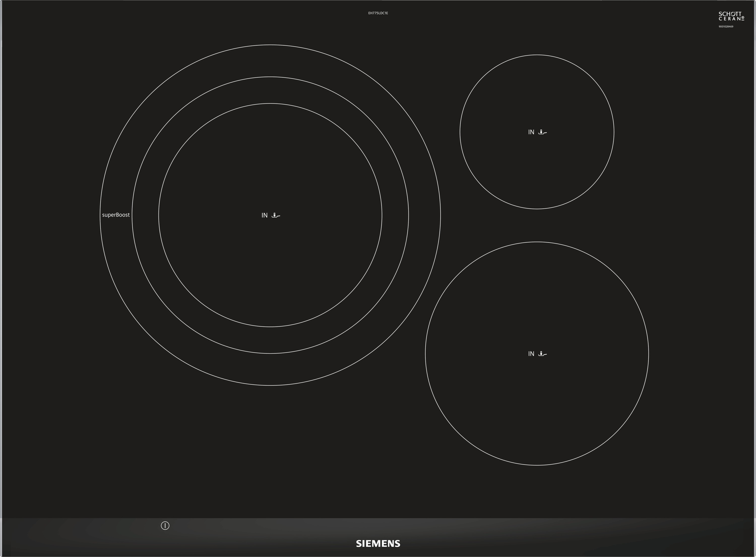Click the pan icon in the triple-ring zone
The height and width of the screenshot is (557, 756).
coord(276,215)
